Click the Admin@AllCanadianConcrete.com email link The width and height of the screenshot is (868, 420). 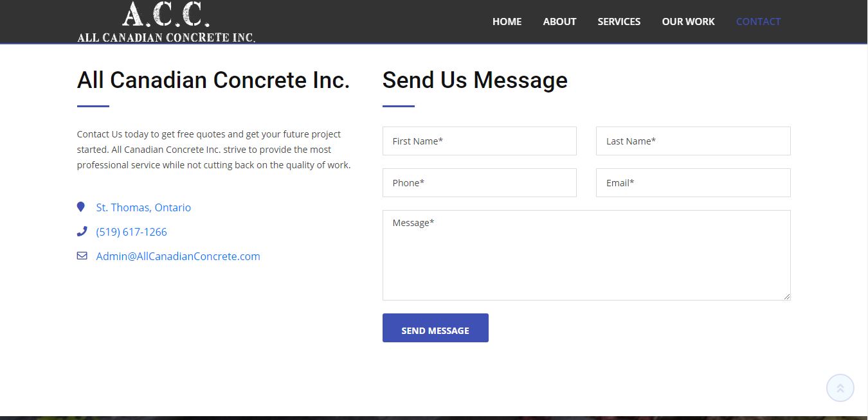tap(178, 256)
